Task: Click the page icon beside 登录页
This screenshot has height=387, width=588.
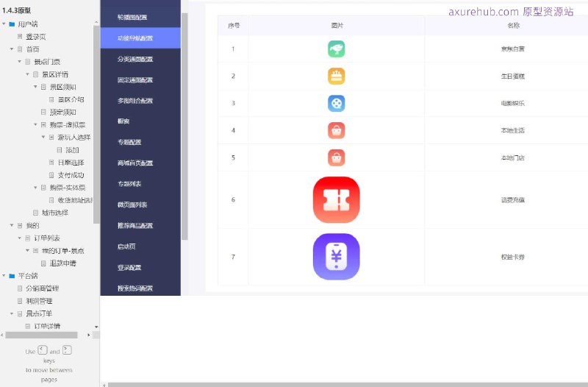Action: [20, 37]
